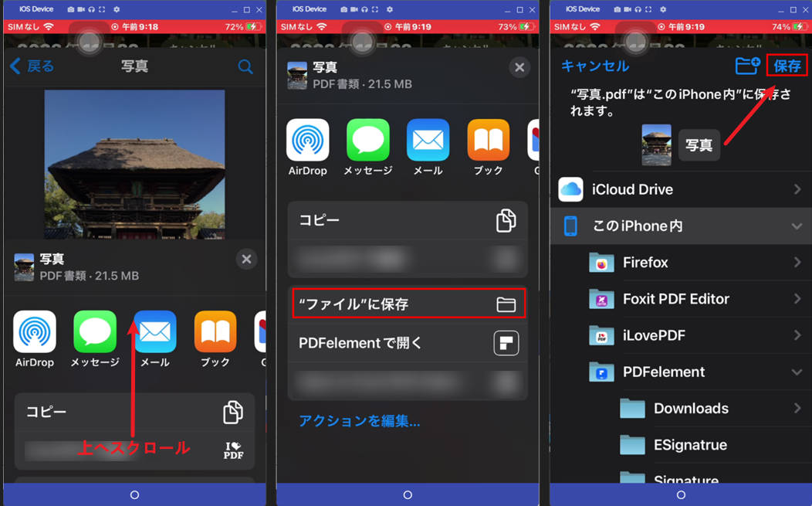Create a new folder with the folder-plus icon
812x506 pixels.
746,66
